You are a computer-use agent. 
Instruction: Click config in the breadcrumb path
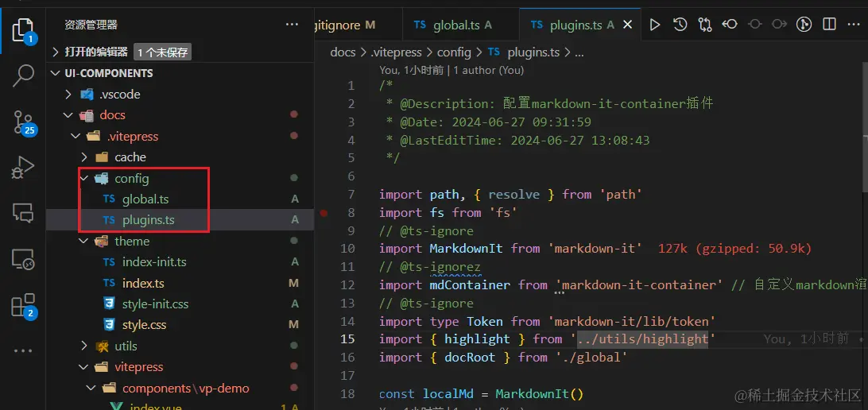pos(454,52)
